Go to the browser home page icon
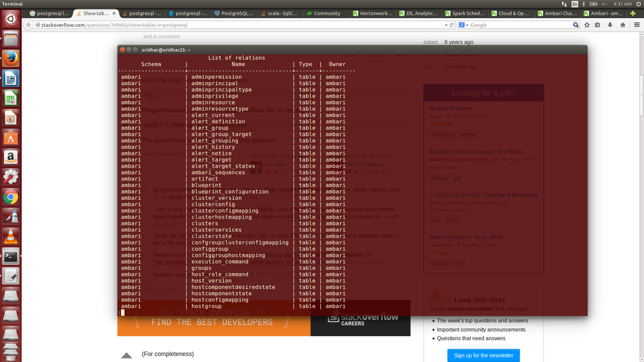Screen dimensions: 644x362 coord(623,25)
